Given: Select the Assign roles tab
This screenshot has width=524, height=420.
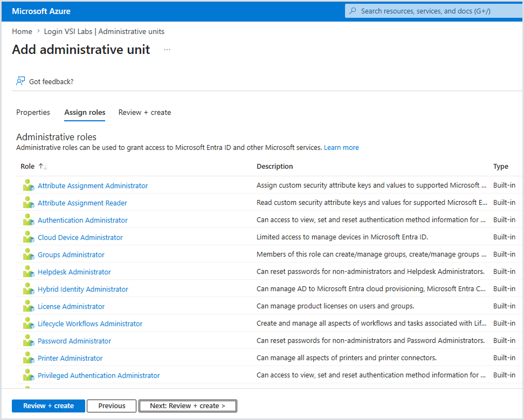Looking at the screenshot, I should tap(85, 112).
